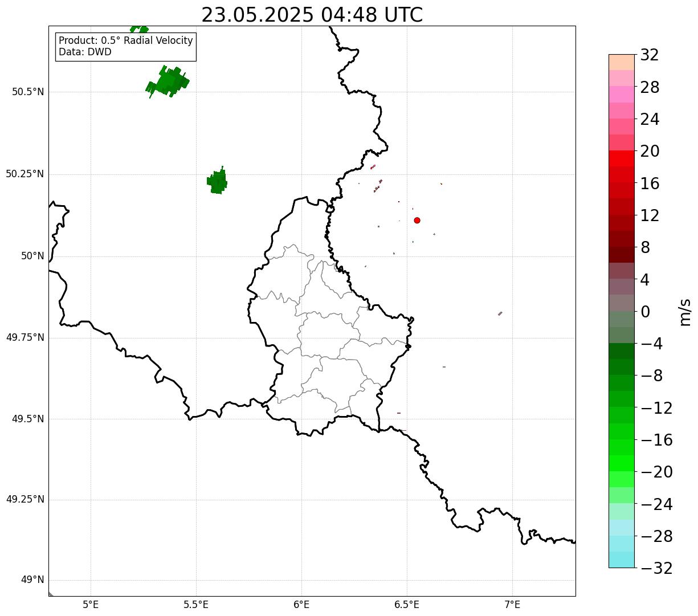Image resolution: width=698 pixels, height=616 pixels.
Task: Click the 6°E longitude label
Action: (302, 604)
